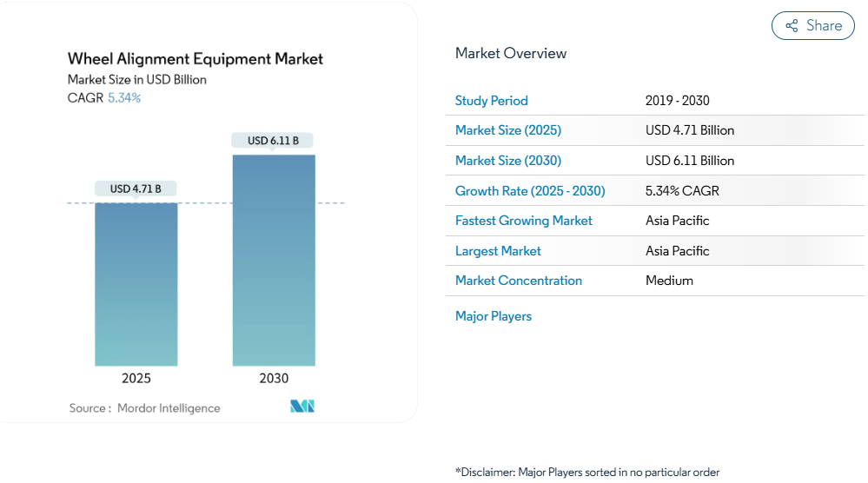868x483 pixels.
Task: Click the share icon inside Share button
Action: coord(792,26)
